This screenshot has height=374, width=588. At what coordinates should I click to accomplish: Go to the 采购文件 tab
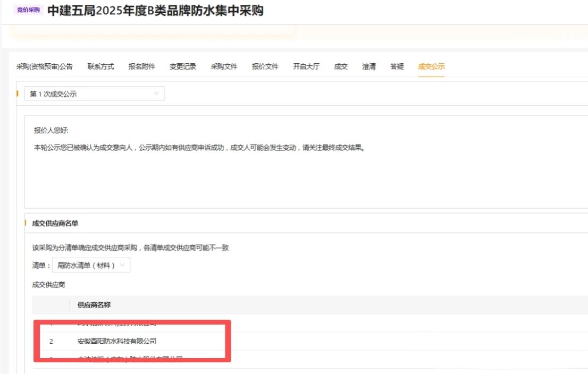click(x=224, y=66)
